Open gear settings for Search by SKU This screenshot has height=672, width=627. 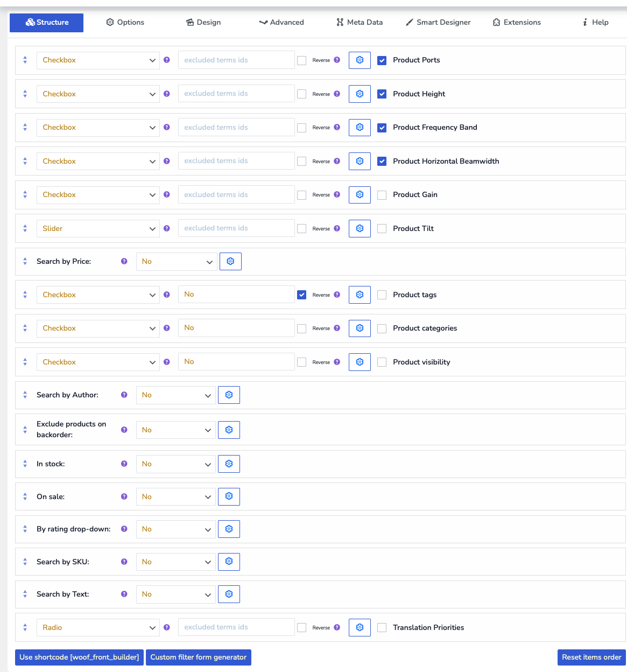tap(229, 562)
